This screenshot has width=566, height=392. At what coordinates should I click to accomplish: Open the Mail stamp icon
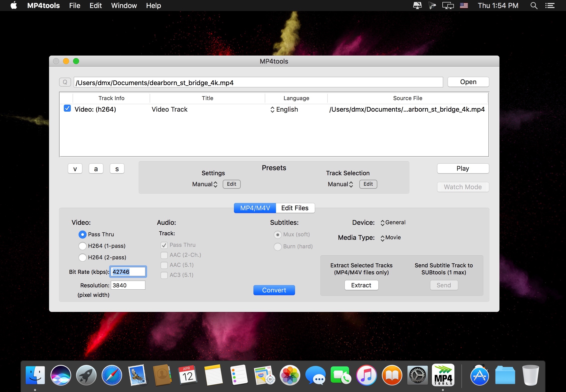click(x=137, y=375)
